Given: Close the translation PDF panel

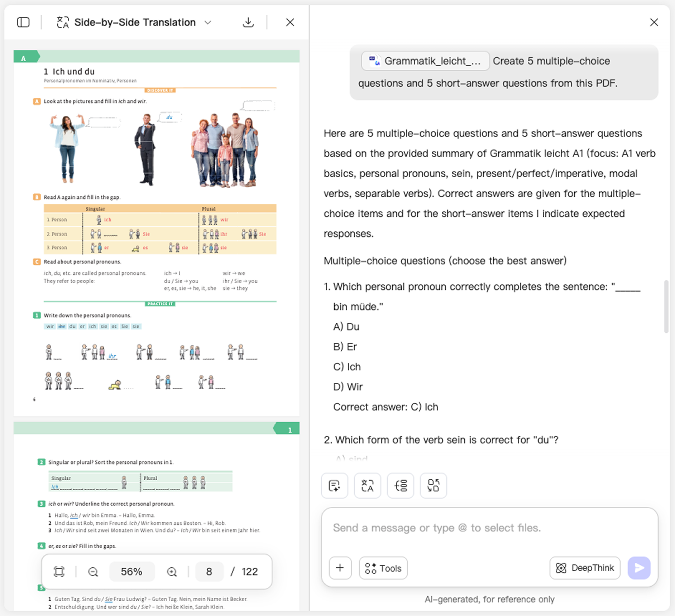Looking at the screenshot, I should pyautogui.click(x=290, y=22).
